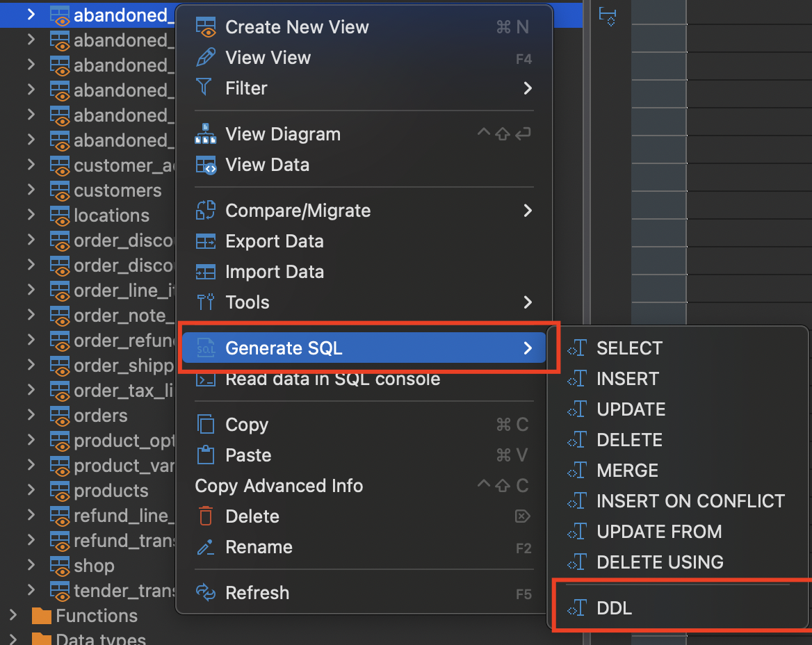
Task: Click the Export Data icon
Action: click(206, 241)
